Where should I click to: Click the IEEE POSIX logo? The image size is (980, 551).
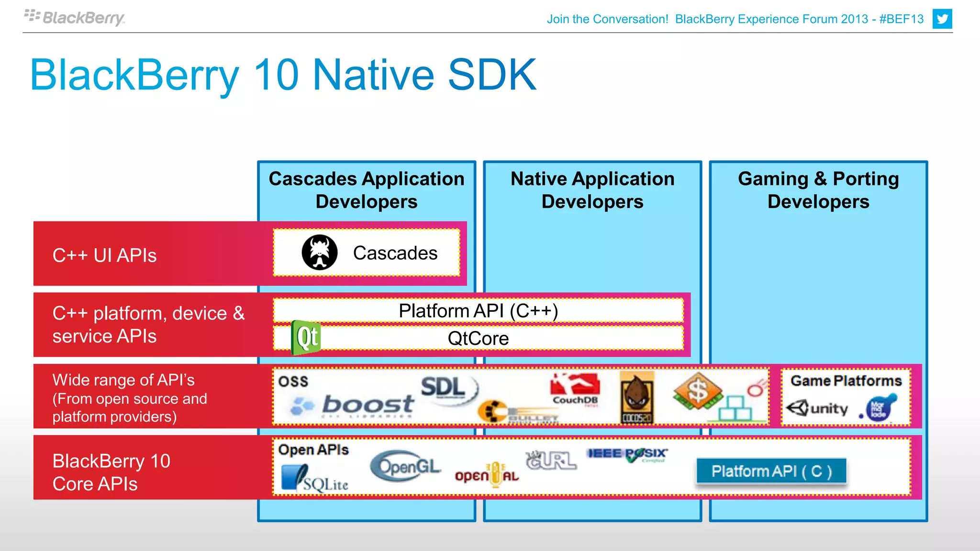click(626, 454)
